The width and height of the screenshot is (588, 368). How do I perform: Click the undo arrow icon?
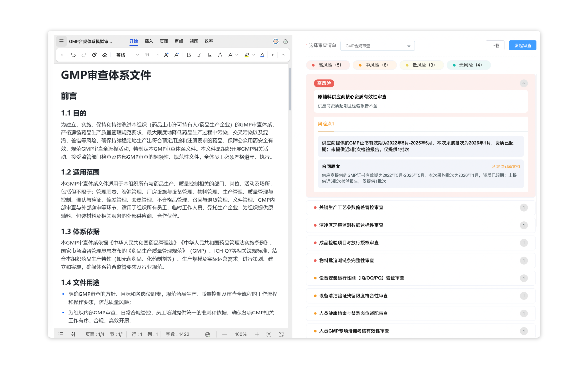tap(73, 55)
